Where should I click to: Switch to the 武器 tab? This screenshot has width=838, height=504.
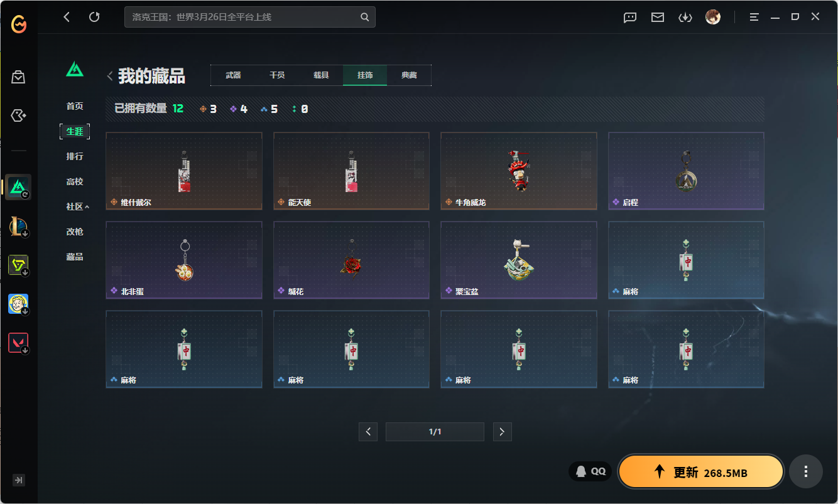click(233, 75)
